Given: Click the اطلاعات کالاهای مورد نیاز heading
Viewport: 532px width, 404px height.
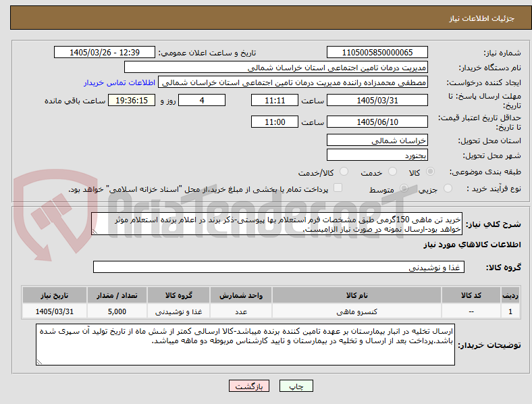Looking at the screenshot, I should (472, 245).
